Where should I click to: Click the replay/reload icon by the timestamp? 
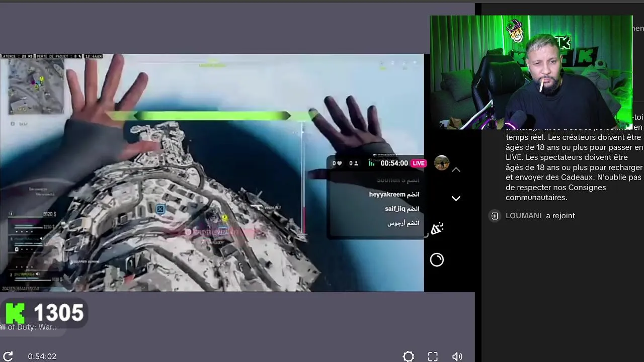click(x=8, y=356)
